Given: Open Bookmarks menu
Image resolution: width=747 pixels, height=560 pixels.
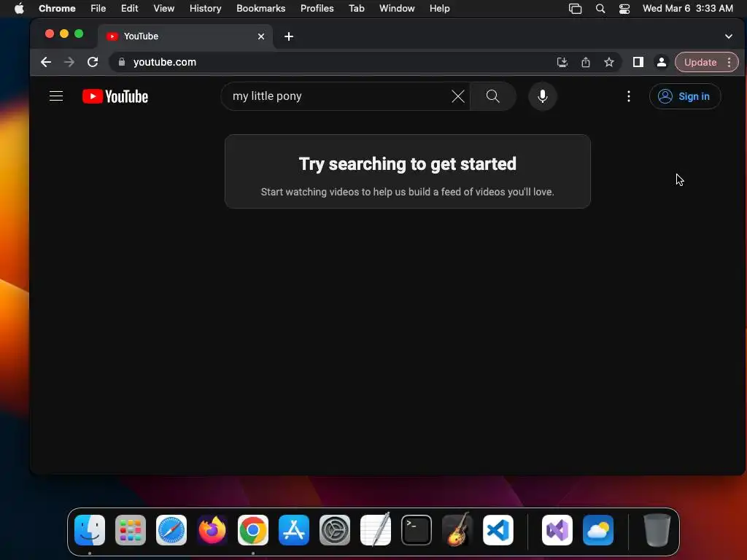Looking at the screenshot, I should coord(260,8).
